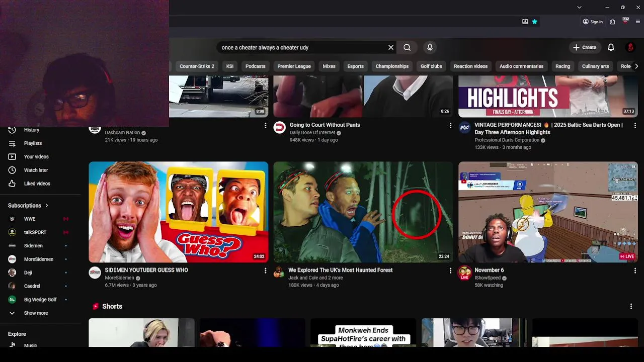The image size is (644, 362).
Task: Click the Create button
Action: pos(585,47)
